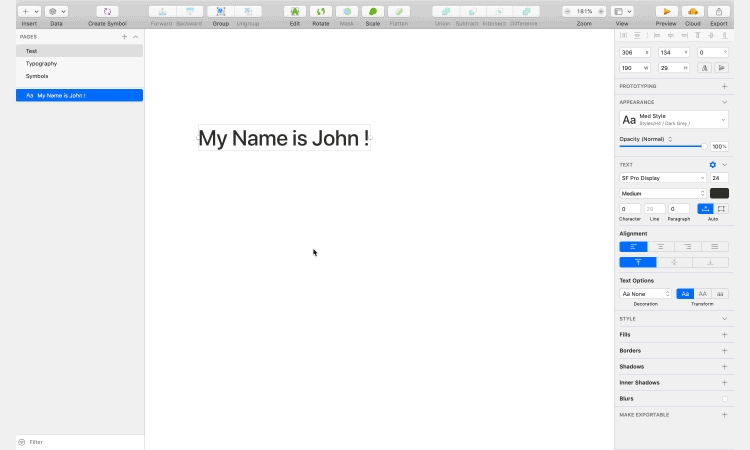
Task: Open the text Decoration None dropdown
Action: pos(646,294)
